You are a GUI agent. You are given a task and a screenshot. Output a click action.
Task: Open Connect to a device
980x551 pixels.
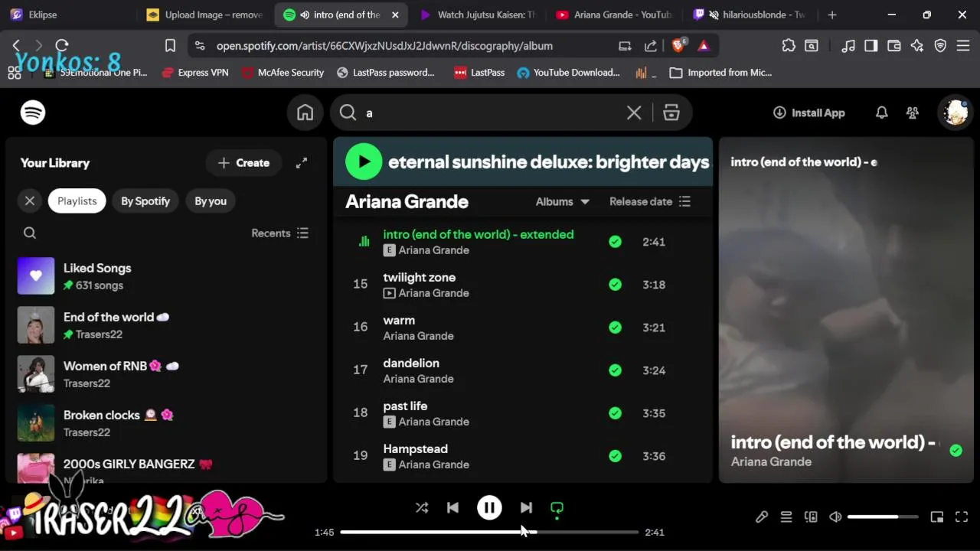pyautogui.click(x=811, y=517)
